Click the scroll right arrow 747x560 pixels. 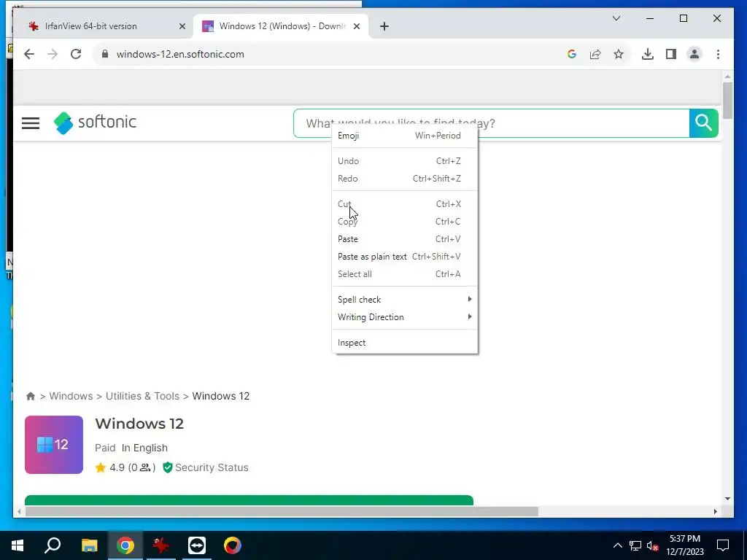click(x=715, y=511)
